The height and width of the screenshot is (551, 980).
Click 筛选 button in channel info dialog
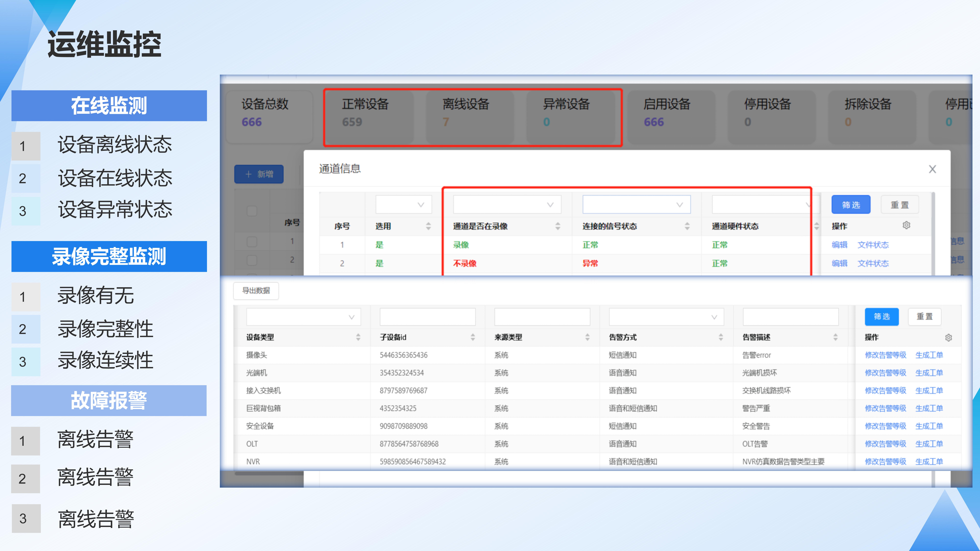pos(851,205)
